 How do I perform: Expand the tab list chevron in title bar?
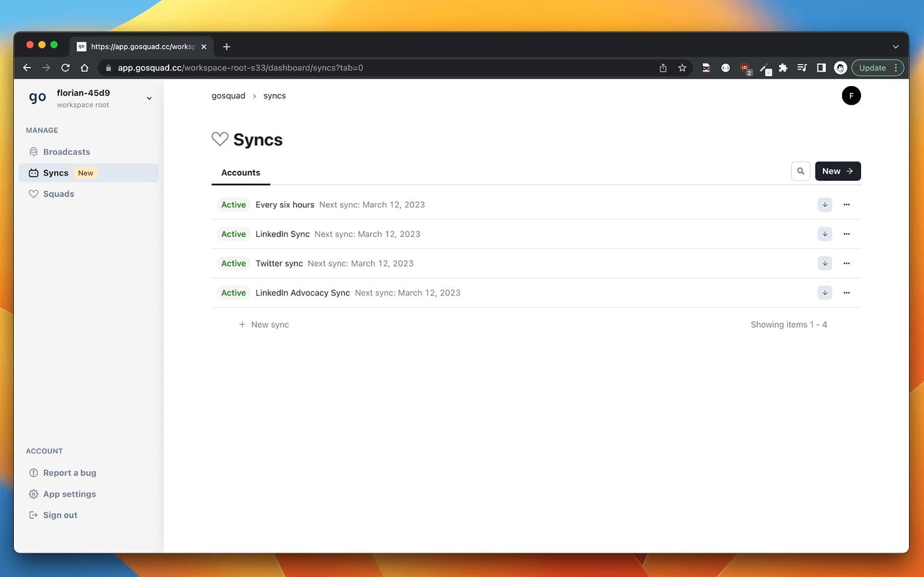pyautogui.click(x=895, y=47)
